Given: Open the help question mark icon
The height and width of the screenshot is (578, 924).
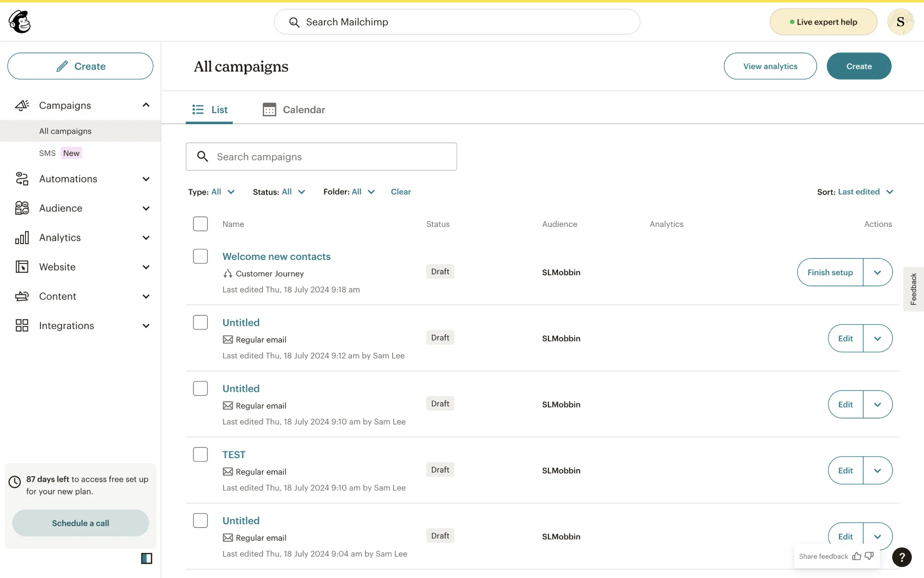Looking at the screenshot, I should pos(901,557).
